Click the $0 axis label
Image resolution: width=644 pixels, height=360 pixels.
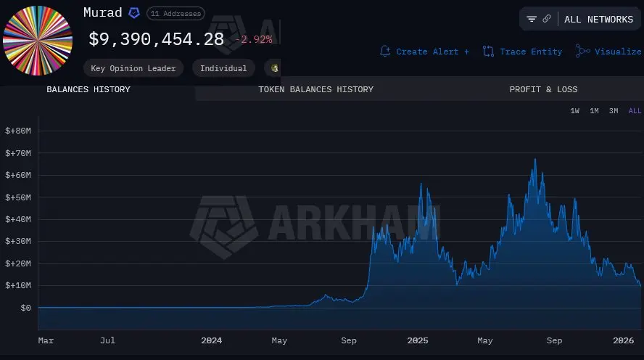point(25,308)
